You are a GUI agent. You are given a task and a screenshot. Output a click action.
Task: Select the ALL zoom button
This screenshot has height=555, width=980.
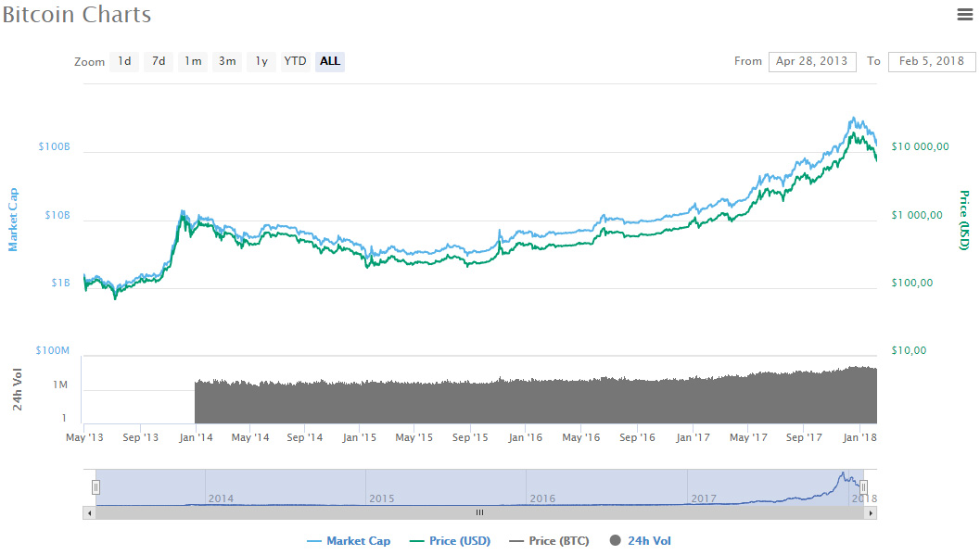[330, 61]
